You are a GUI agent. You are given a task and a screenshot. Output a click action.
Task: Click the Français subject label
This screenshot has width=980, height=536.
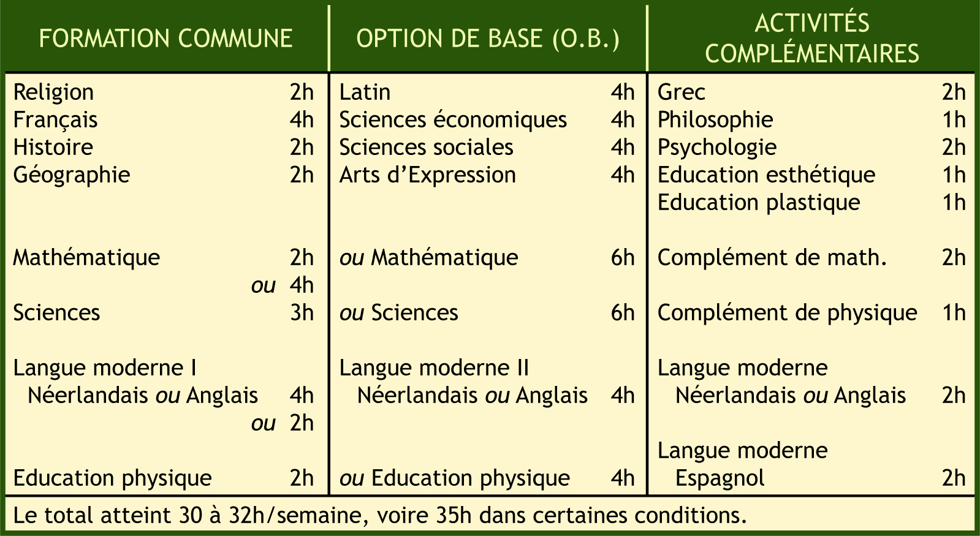pyautogui.click(x=55, y=120)
